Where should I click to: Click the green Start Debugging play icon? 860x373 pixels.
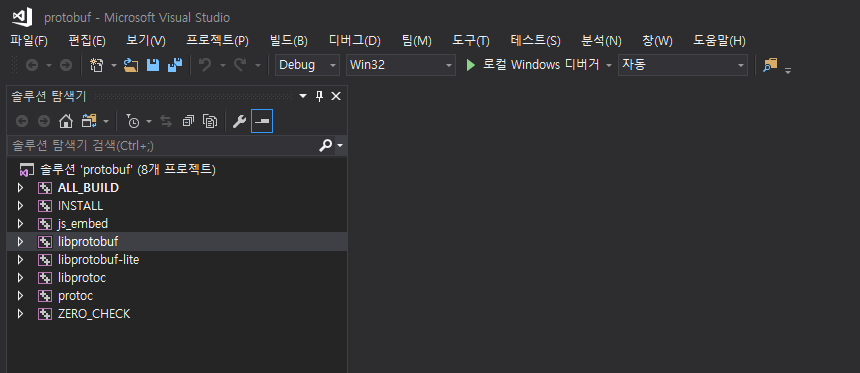click(x=470, y=65)
